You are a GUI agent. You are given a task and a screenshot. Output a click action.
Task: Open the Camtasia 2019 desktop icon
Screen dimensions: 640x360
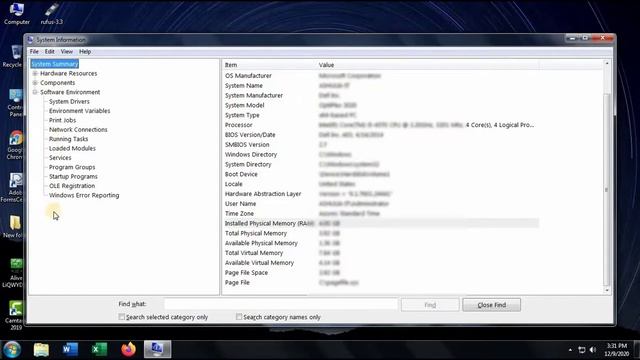click(x=15, y=315)
